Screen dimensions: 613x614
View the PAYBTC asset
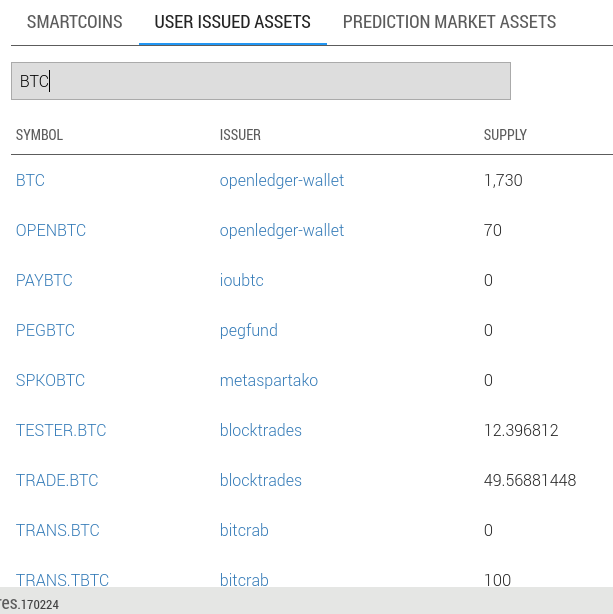tap(44, 281)
